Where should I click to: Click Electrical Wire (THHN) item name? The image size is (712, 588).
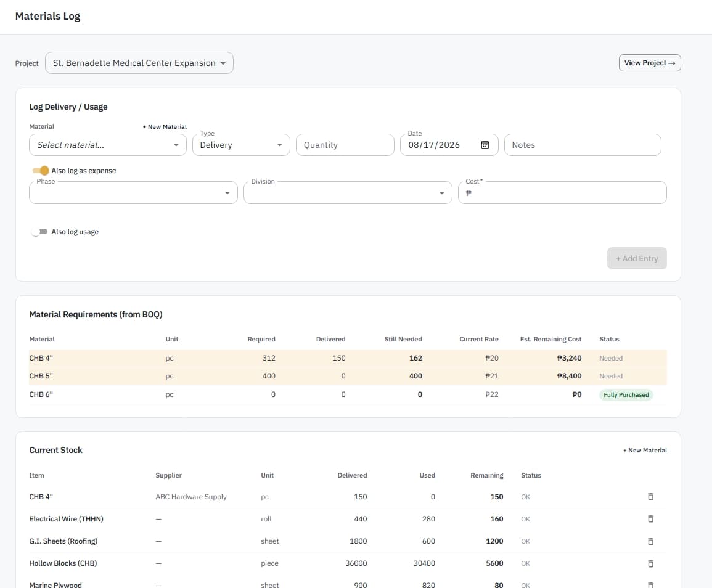point(67,519)
